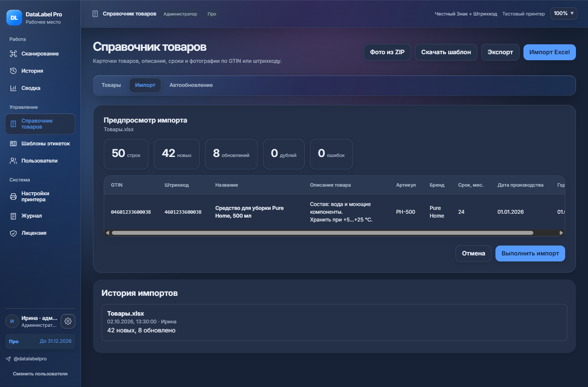Click the Тестовый принтер label in header

coord(523,14)
